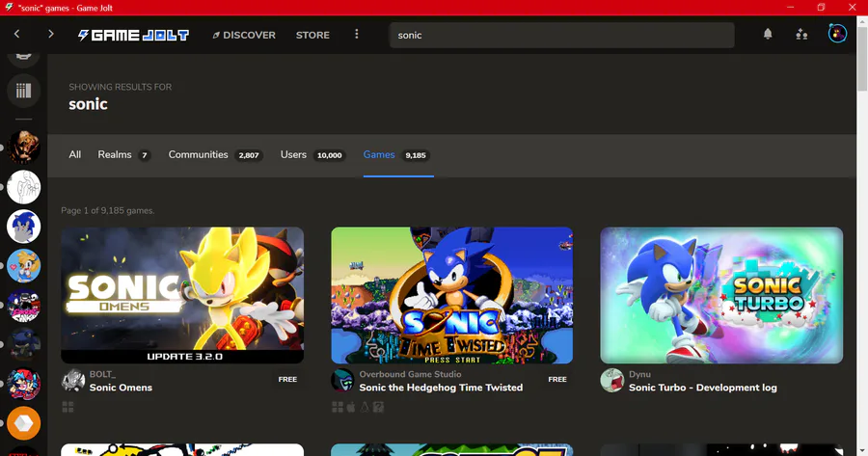Open notifications bell
Screen dimensions: 868x456
(x=768, y=35)
